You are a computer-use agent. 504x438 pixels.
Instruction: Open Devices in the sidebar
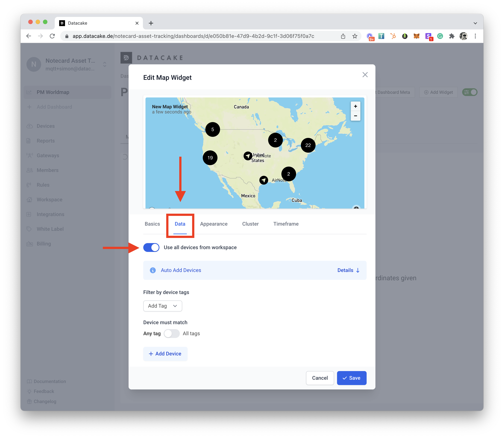pos(45,126)
